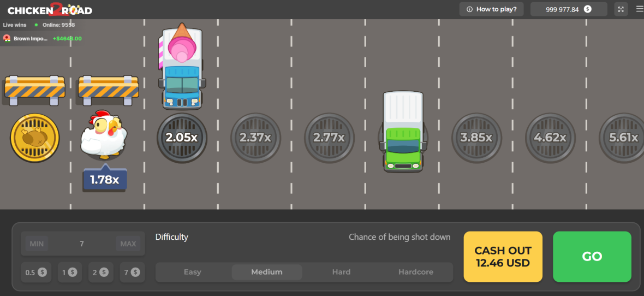The width and height of the screenshot is (644, 296).
Task: Click the white chicken character
Action: [103, 134]
